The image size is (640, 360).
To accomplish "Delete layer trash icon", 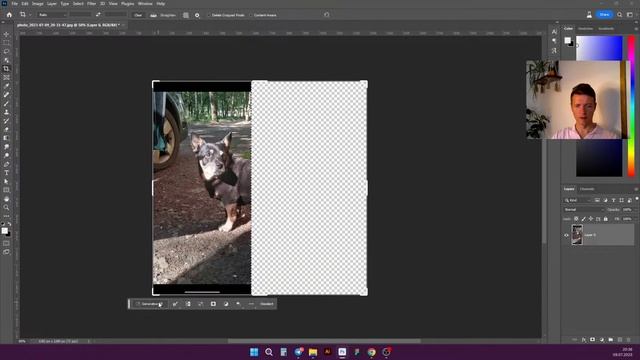I will 629,340.
